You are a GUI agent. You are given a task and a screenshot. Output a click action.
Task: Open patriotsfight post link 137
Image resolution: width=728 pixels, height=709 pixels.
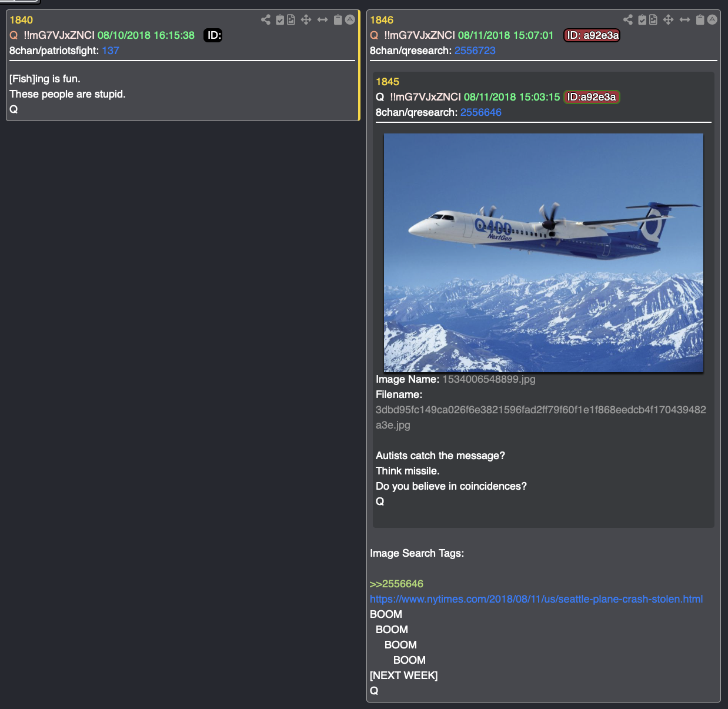click(111, 51)
